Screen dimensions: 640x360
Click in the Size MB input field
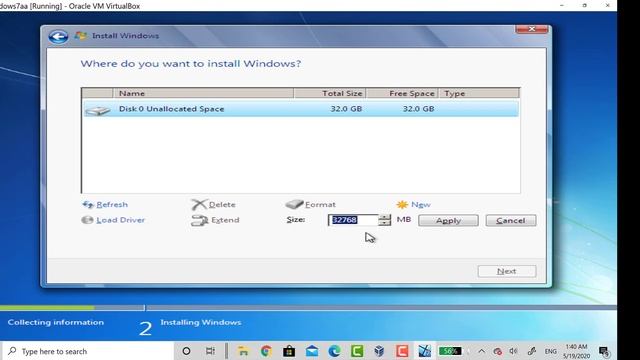pyautogui.click(x=353, y=220)
